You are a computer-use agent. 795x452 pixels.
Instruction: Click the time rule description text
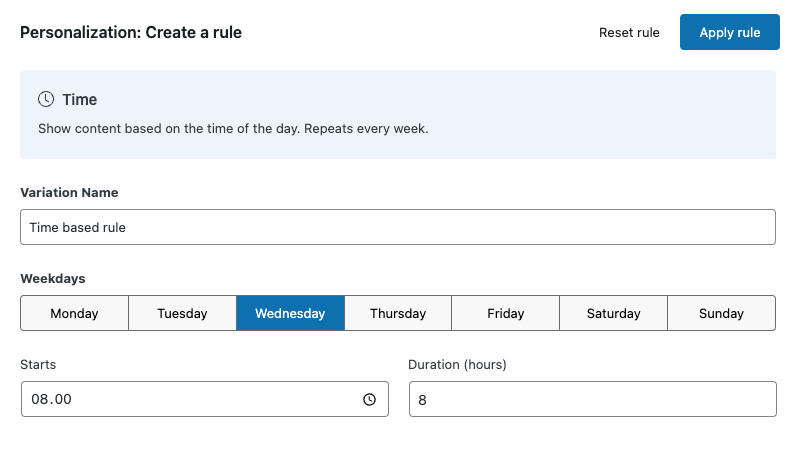(x=233, y=129)
